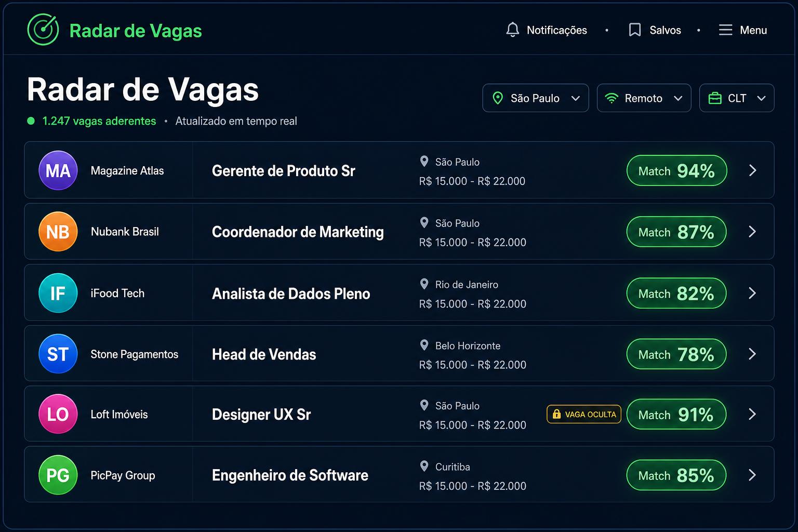Click the Belo Horizonte location text
The width and height of the screenshot is (798, 532).
[468, 346]
